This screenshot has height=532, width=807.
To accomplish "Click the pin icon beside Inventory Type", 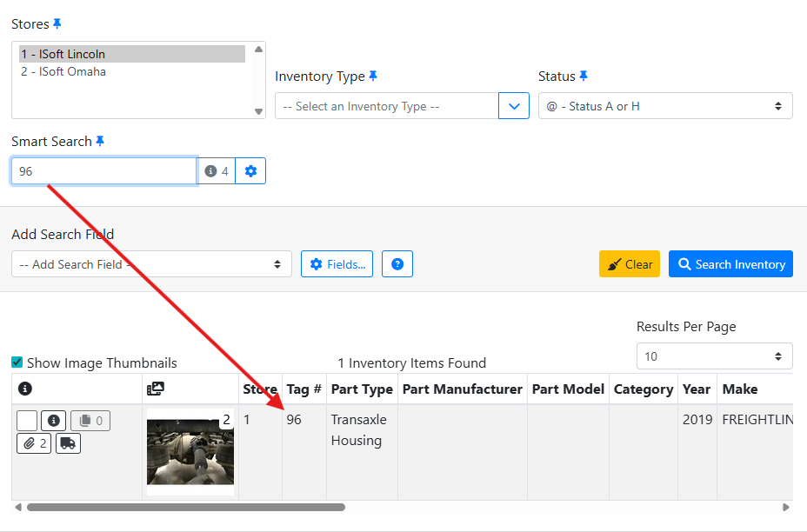I will (x=373, y=76).
